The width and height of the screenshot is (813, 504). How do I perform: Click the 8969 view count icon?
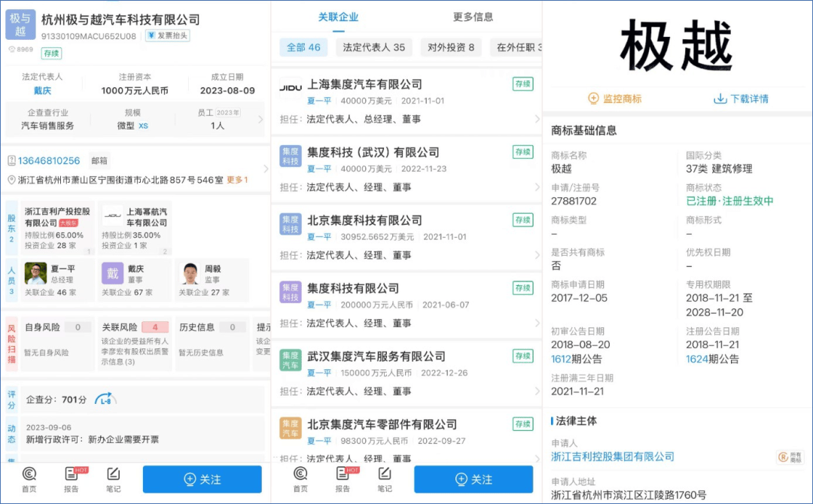coord(11,50)
